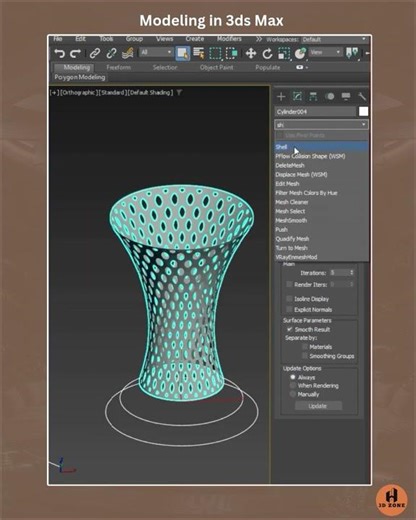Screen dimensions: 416x520
Task: Enable the Explicit Normals checkbox
Action: click(x=289, y=309)
